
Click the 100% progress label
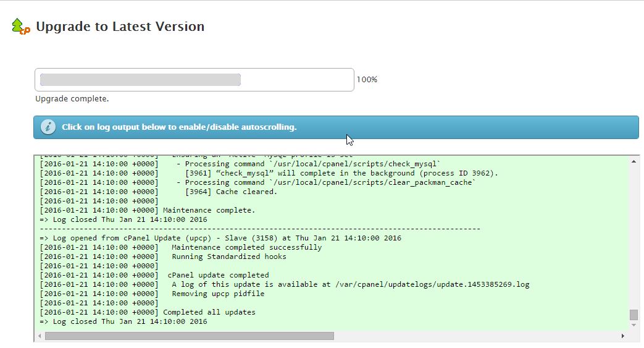click(367, 79)
